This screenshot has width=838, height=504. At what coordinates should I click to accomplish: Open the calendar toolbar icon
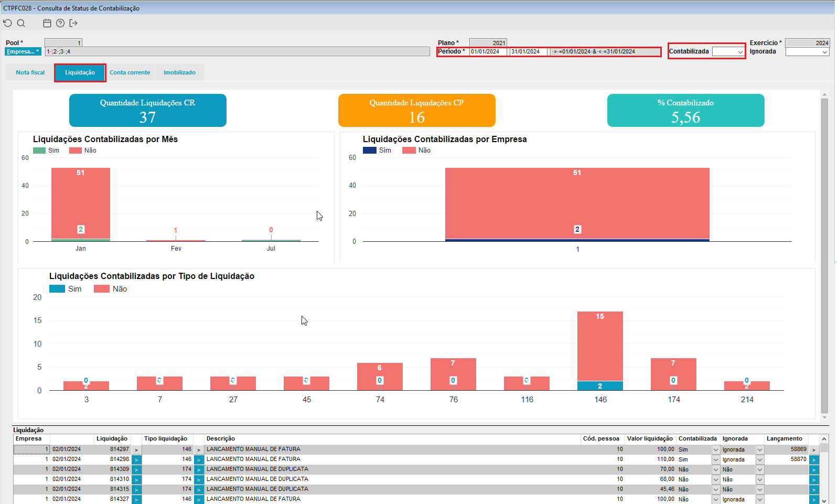(x=47, y=23)
